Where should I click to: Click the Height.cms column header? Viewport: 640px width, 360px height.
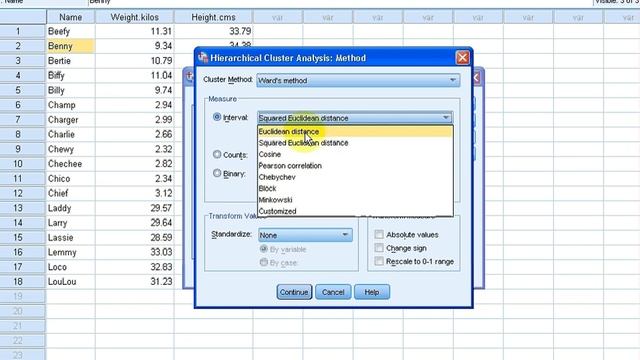pos(213,17)
